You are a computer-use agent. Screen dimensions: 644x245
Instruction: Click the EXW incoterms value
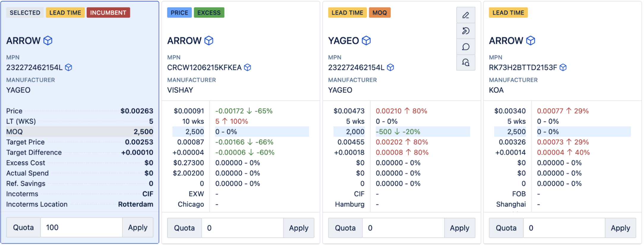pyautogui.click(x=196, y=194)
